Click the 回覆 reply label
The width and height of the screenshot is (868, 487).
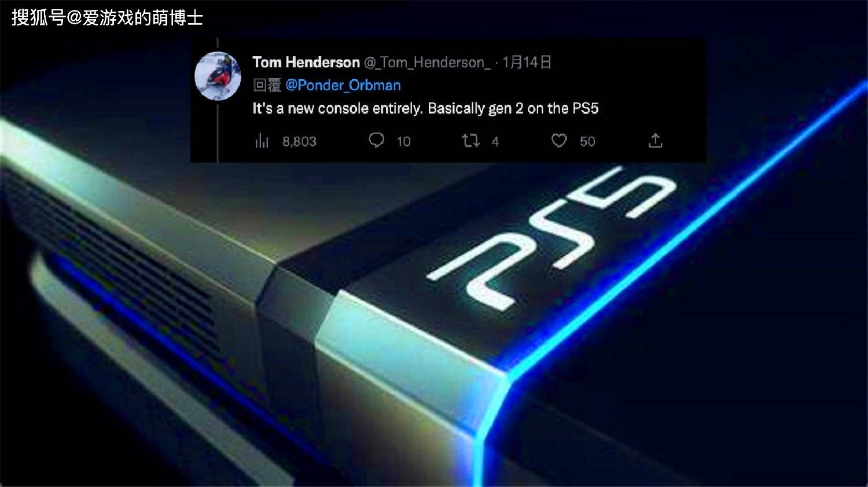click(267, 86)
